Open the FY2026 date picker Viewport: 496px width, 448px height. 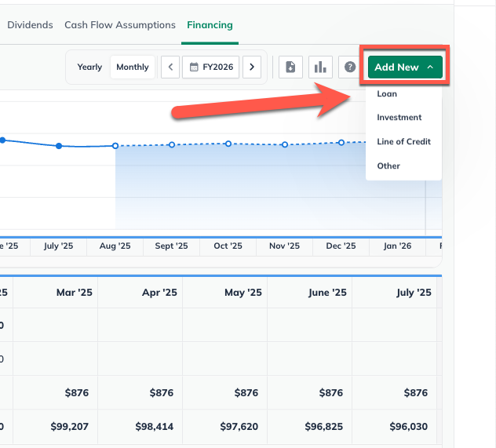click(x=211, y=67)
